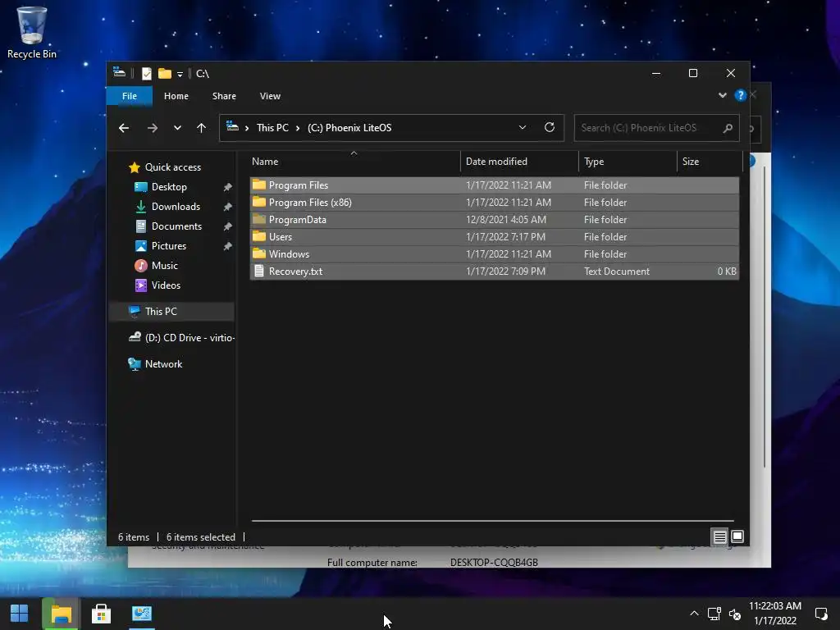Sort by the Type column header
The image size is (840, 630).
coord(628,162)
